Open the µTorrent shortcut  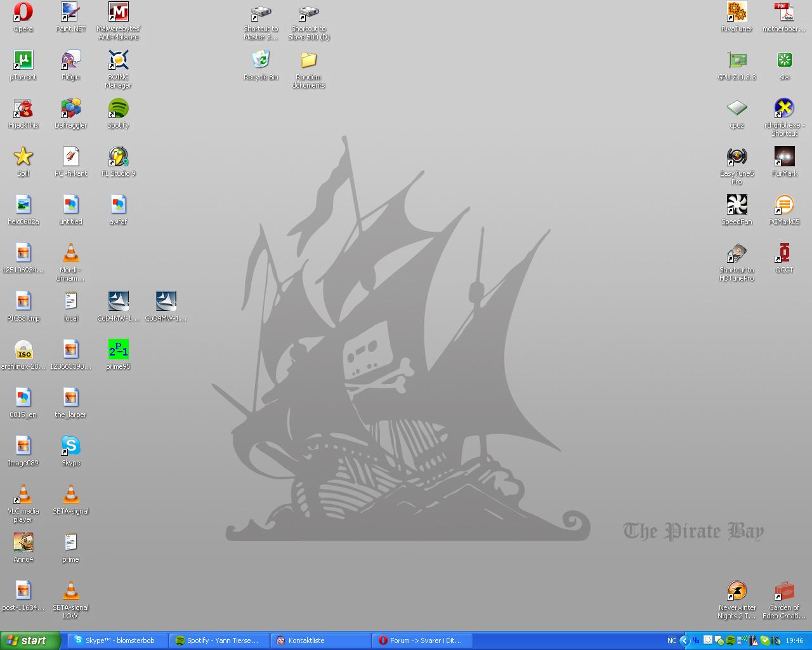23,65
